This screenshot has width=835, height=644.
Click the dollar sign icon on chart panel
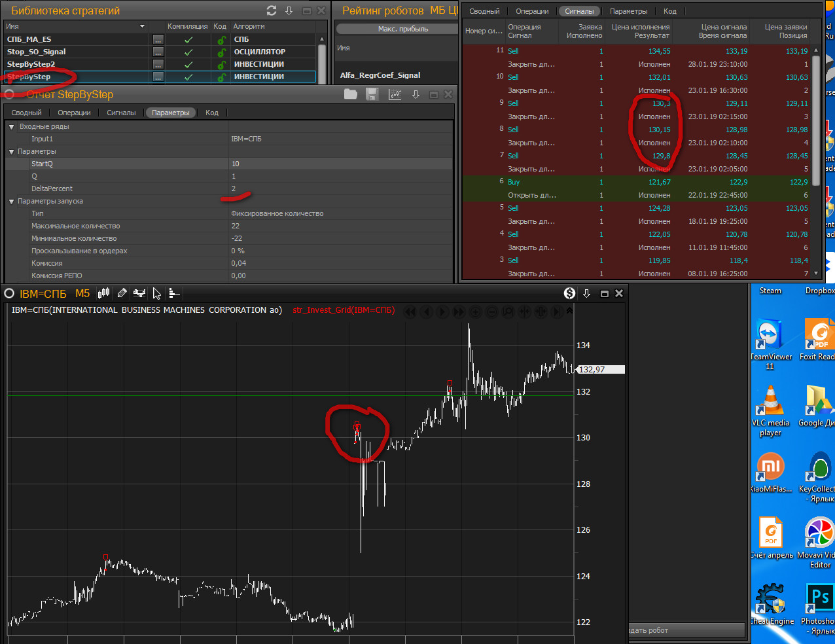point(569,293)
